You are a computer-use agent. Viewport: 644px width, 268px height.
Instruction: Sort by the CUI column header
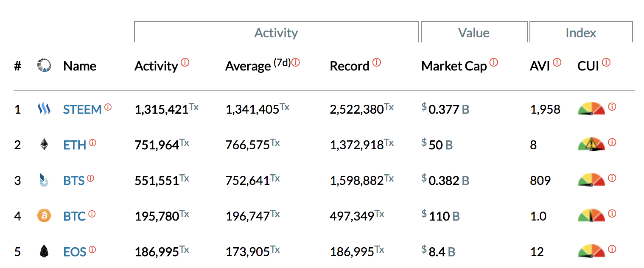[588, 66]
